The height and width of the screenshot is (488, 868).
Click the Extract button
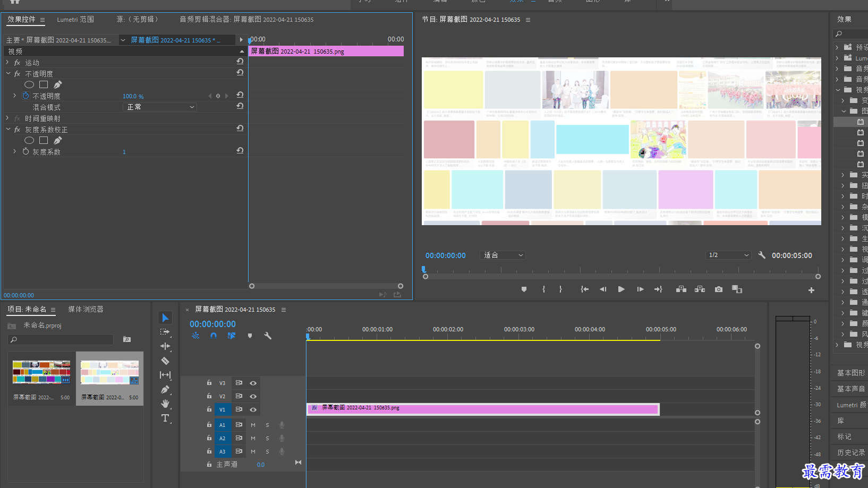(x=700, y=289)
